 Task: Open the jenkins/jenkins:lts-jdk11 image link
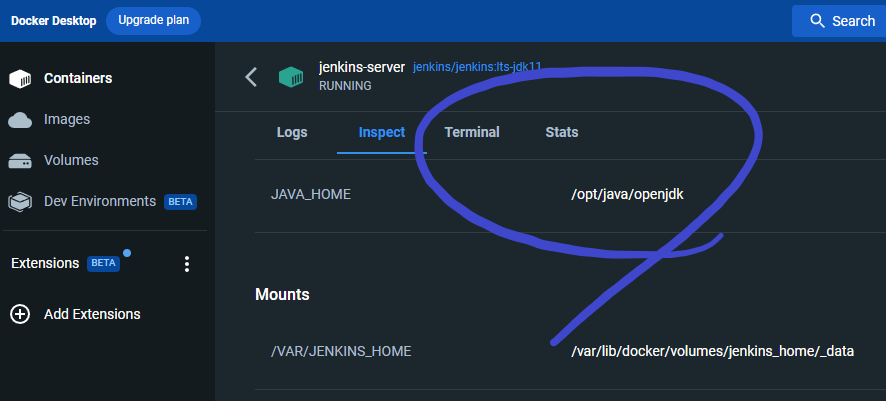click(x=477, y=67)
